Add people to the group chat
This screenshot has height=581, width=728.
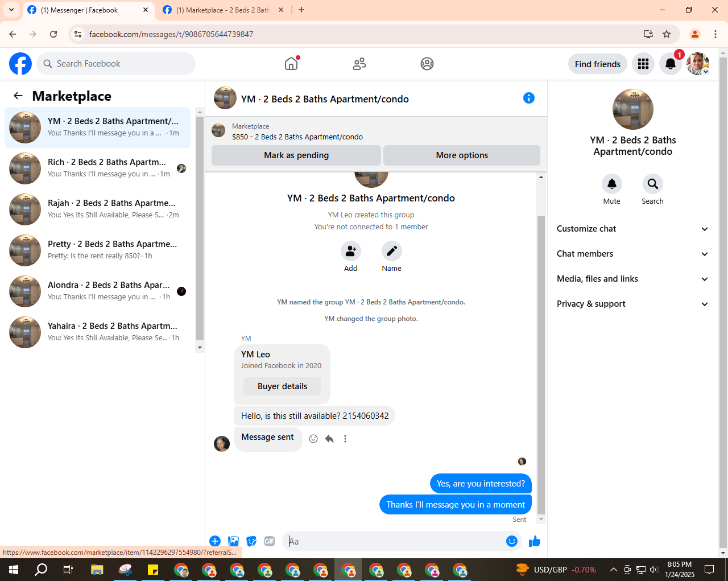351,251
